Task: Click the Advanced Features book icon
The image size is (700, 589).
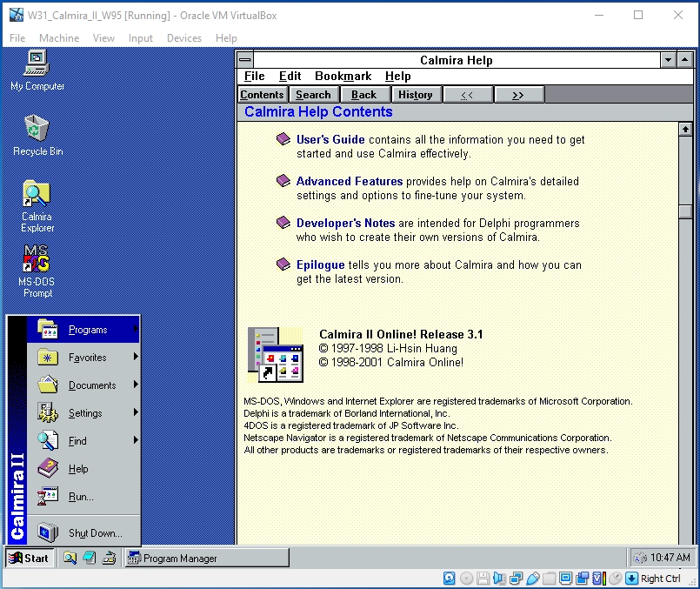Action: tap(283, 181)
